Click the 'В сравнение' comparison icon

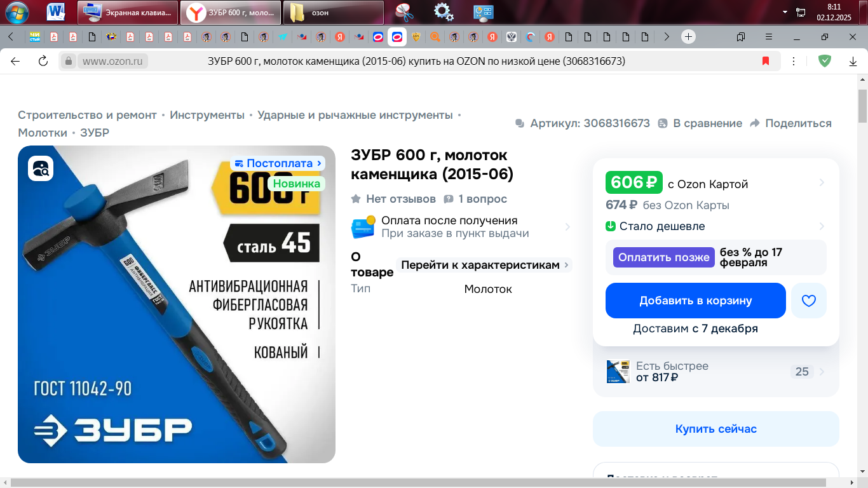pyautogui.click(x=663, y=123)
